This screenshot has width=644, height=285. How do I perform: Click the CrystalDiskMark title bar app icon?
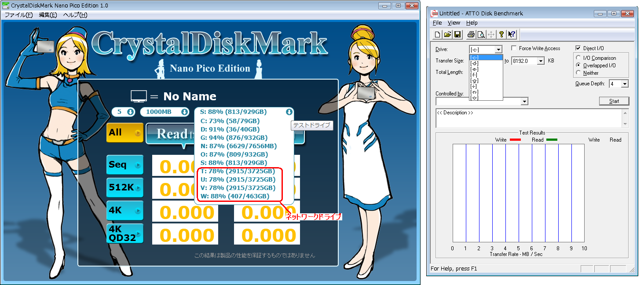6,6
